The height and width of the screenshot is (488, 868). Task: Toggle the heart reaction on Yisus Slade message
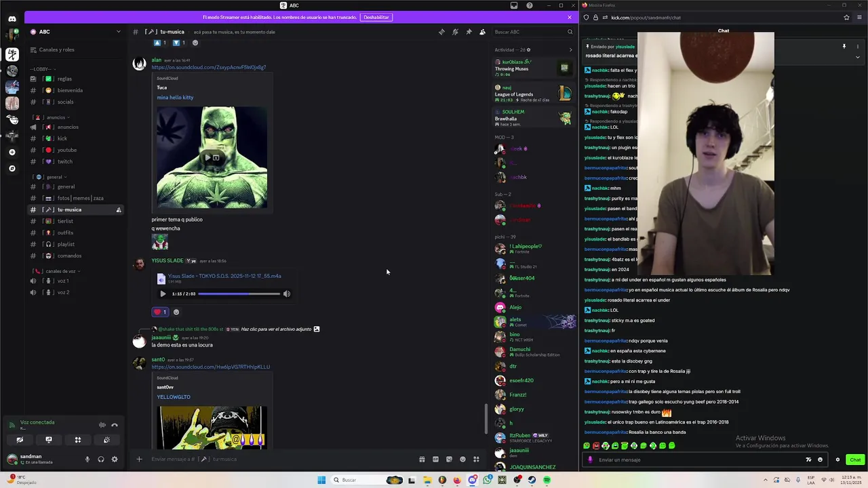click(160, 312)
